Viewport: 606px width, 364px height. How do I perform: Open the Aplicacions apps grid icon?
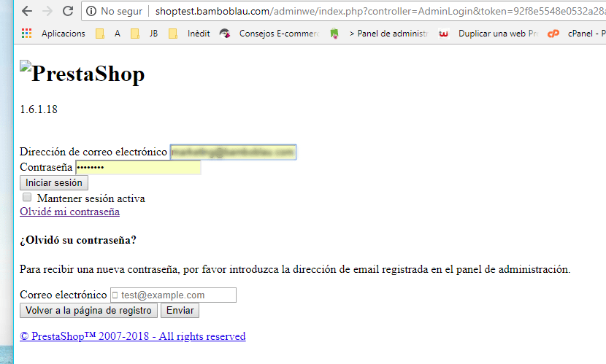27,34
